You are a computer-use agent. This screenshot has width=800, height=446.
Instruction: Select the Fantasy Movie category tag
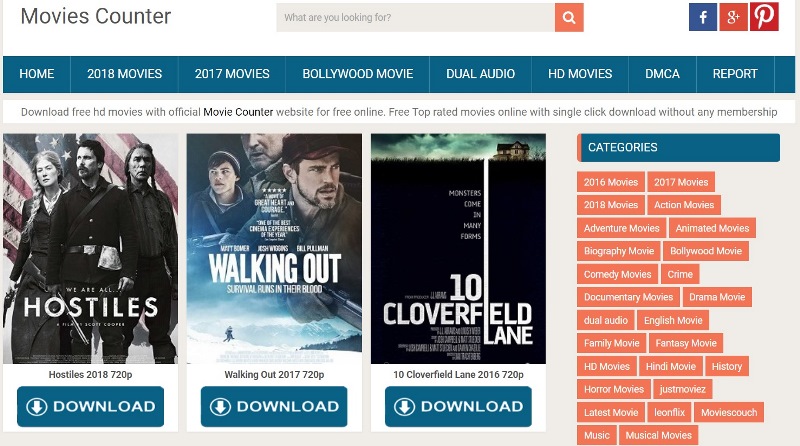coord(686,343)
